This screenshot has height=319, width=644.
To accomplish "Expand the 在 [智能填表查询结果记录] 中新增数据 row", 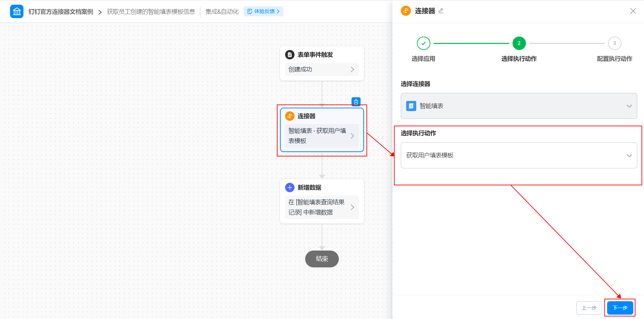I will 322,207.
